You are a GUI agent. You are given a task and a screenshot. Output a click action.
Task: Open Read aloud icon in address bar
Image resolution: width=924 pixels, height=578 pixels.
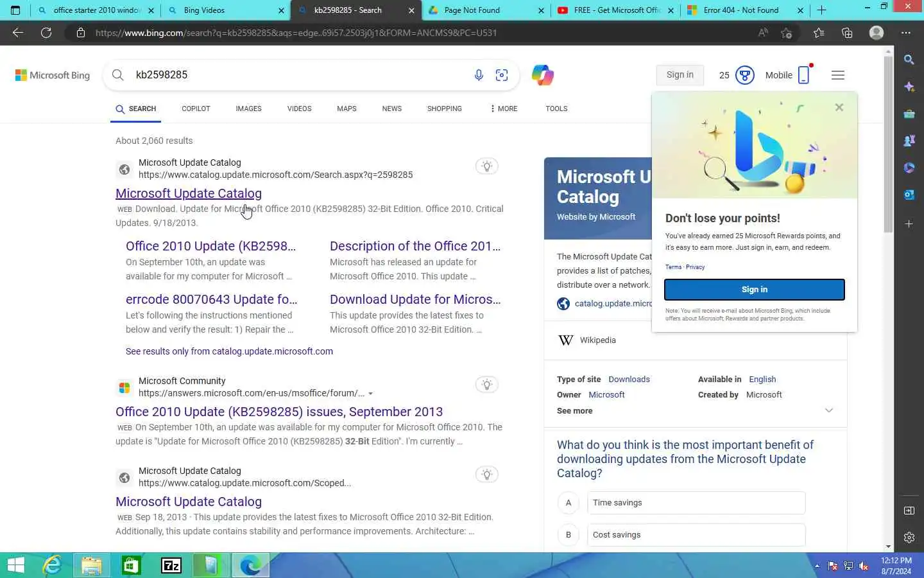[763, 33]
